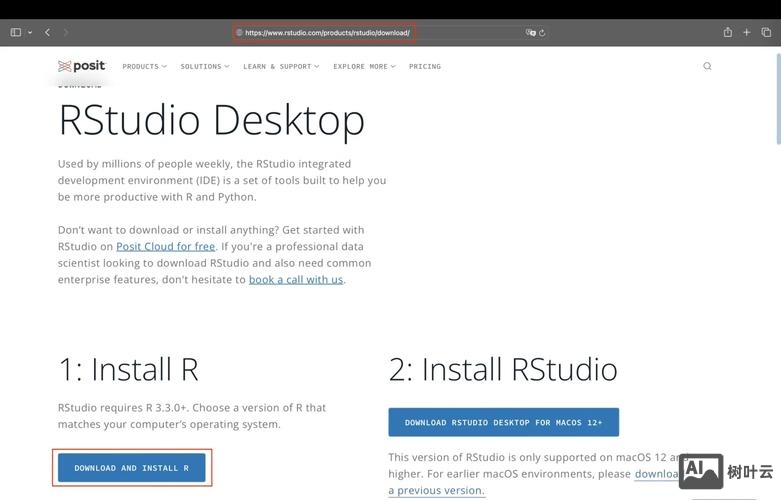781x500 pixels.
Task: Go to the Pricing menu item
Action: (x=424, y=67)
